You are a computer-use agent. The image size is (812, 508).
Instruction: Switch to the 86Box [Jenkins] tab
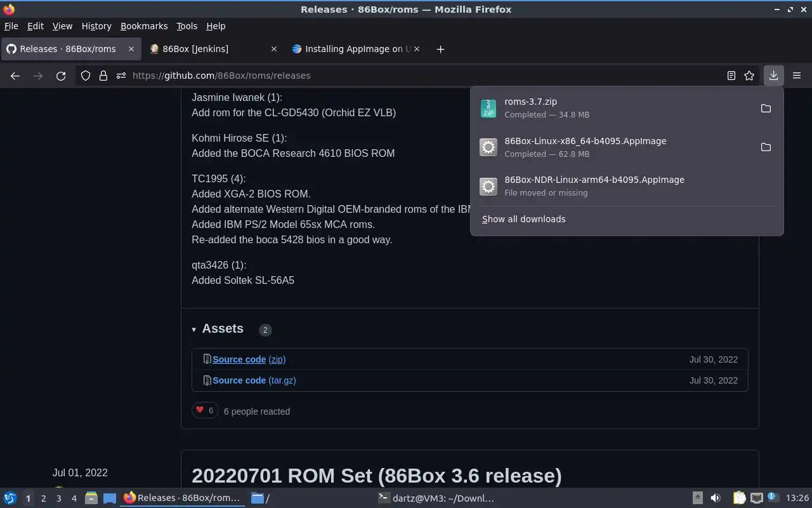click(x=214, y=49)
